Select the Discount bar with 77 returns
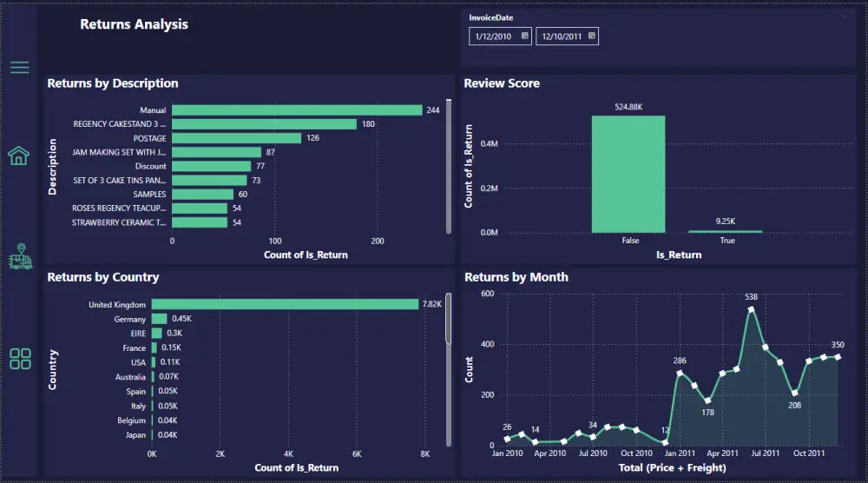This screenshot has width=868, height=483. click(212, 166)
